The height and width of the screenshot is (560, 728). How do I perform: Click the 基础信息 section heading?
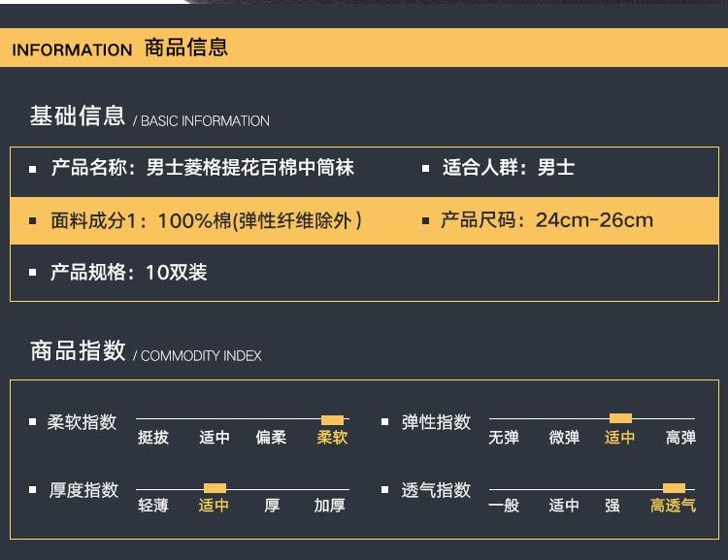tap(78, 116)
